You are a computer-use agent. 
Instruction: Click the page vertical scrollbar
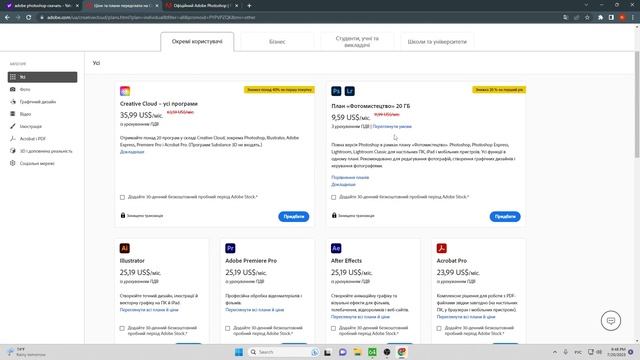pos(637,105)
